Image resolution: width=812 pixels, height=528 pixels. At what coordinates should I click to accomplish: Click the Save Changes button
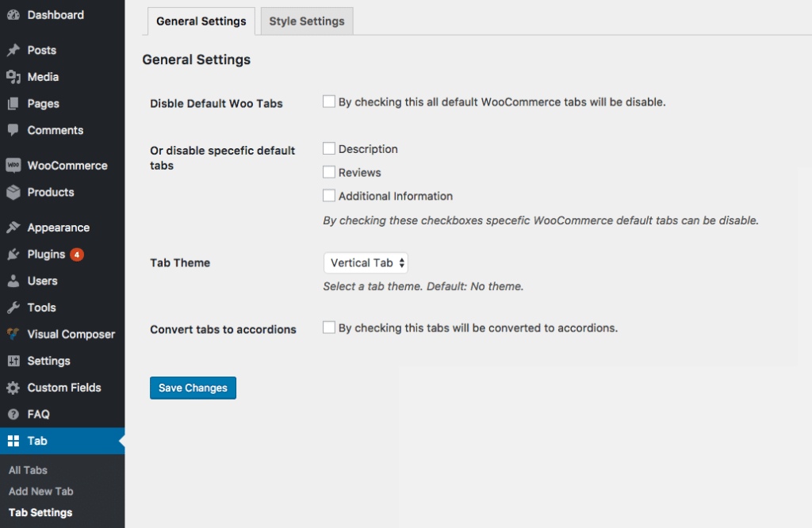193,388
